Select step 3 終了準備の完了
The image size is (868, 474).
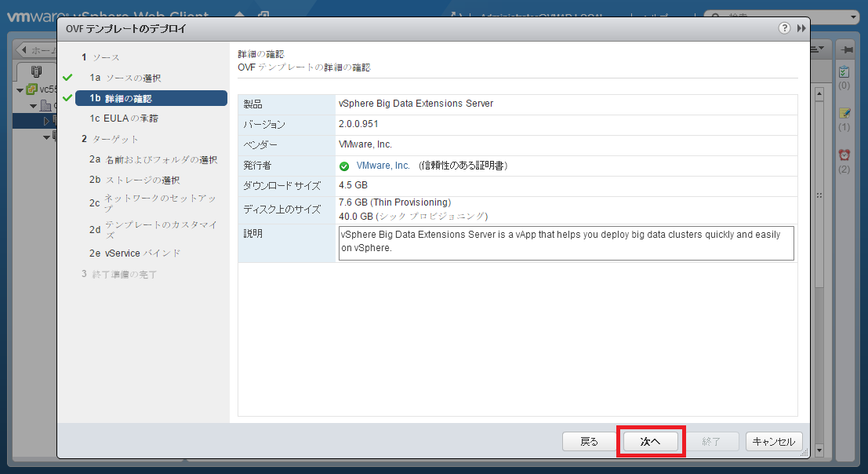(x=119, y=274)
